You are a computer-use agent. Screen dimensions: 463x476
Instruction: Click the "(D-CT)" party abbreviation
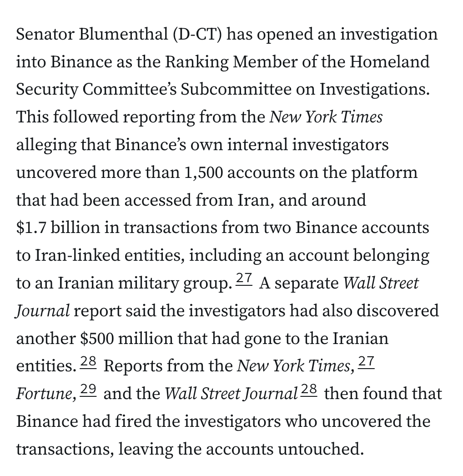click(x=198, y=35)
